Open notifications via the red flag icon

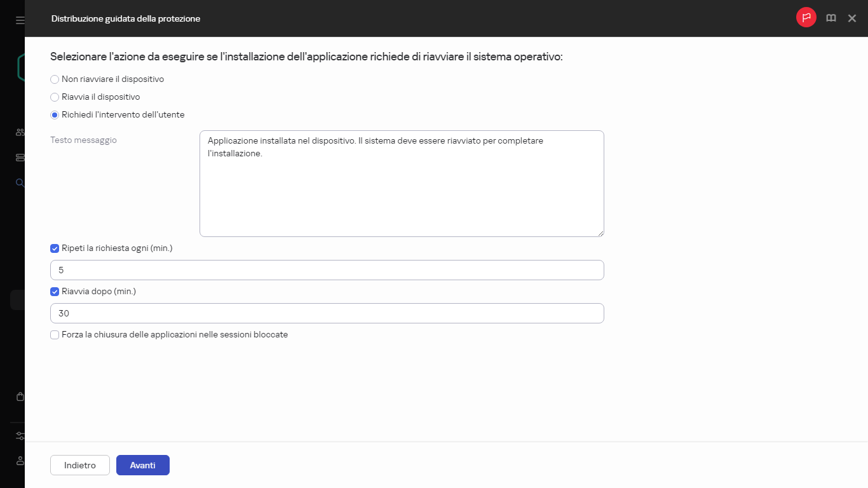pyautogui.click(x=806, y=18)
